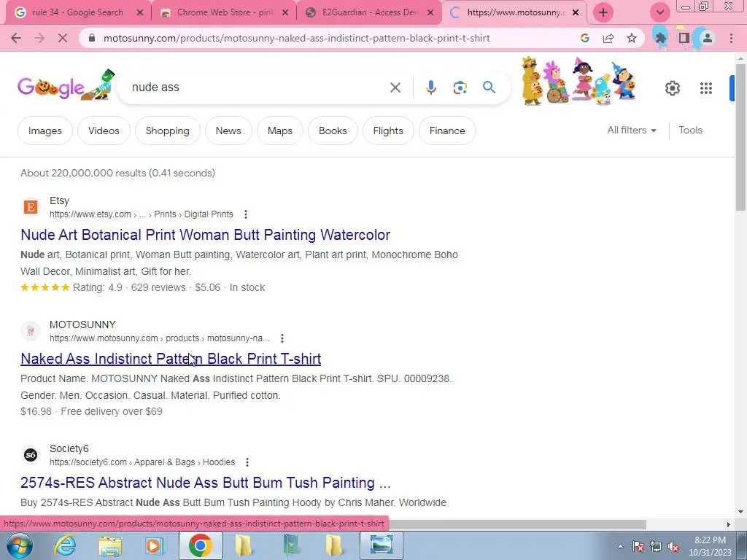The width and height of the screenshot is (747, 560).
Task: Switch to the Chrome Web Store tab
Action: click(x=225, y=12)
